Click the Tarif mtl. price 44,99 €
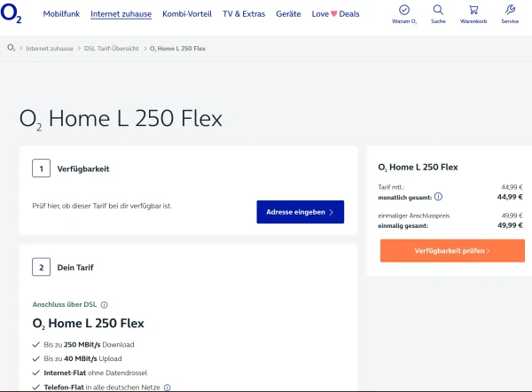 (x=512, y=187)
